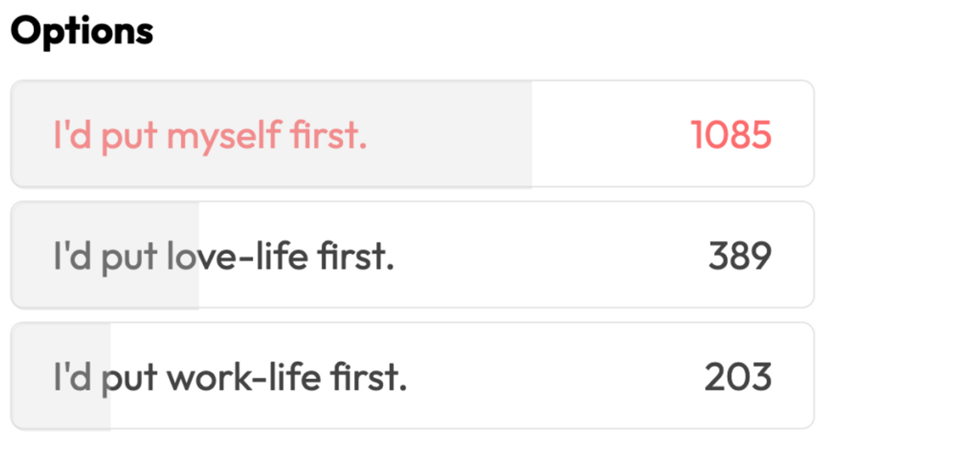The image size is (980, 463).
Task: Click the gray result bar of love-life option
Action: point(105,255)
